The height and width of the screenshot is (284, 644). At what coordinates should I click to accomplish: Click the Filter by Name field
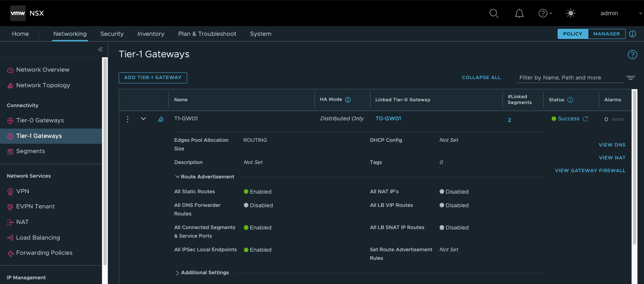click(570, 78)
